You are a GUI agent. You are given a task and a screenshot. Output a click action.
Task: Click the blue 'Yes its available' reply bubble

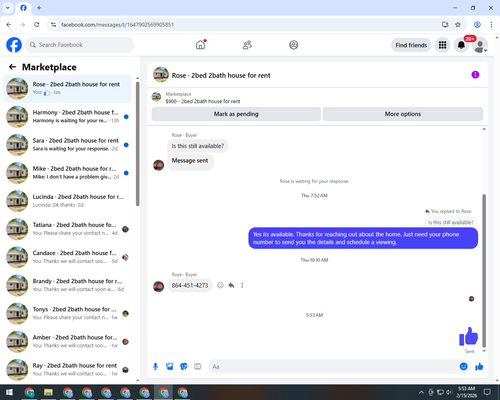click(x=363, y=238)
